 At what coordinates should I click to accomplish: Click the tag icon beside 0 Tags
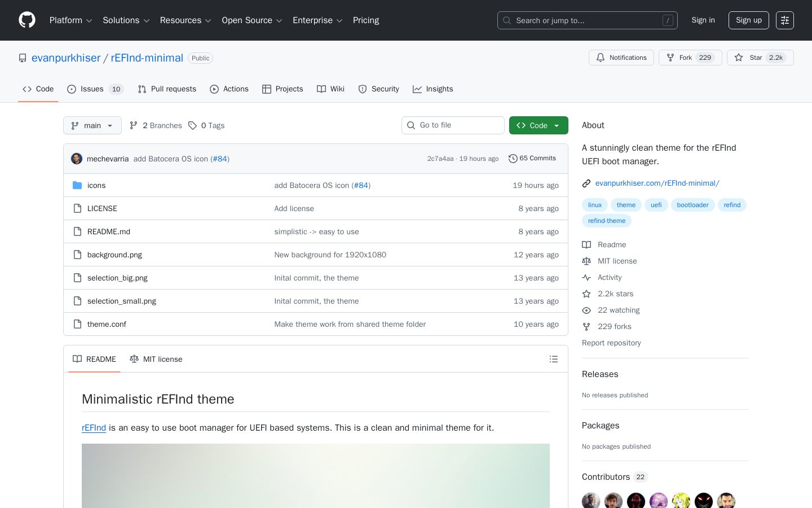pyautogui.click(x=192, y=125)
